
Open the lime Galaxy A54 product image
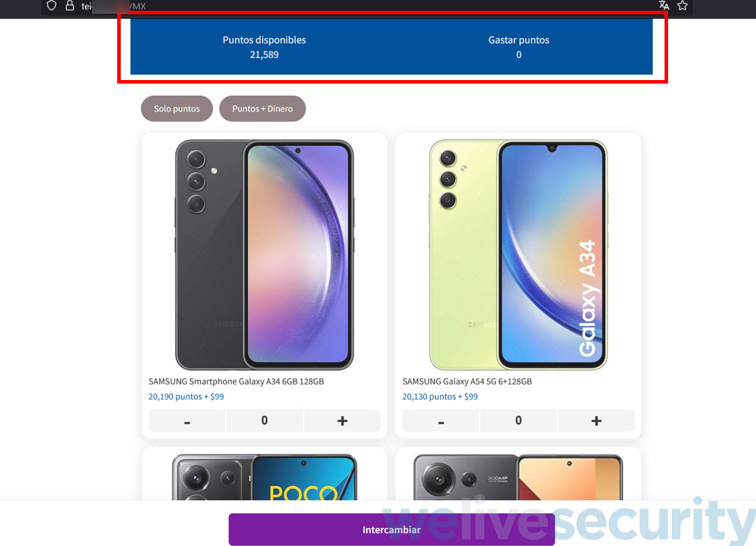coord(518,254)
